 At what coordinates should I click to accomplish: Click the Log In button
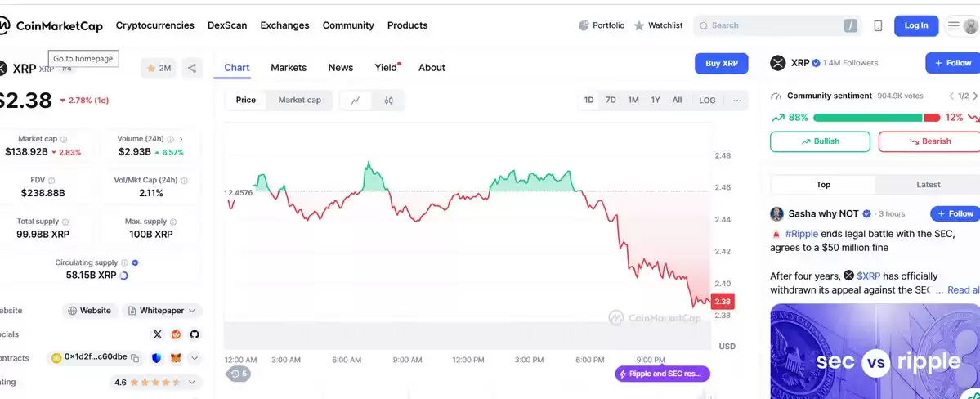915,25
